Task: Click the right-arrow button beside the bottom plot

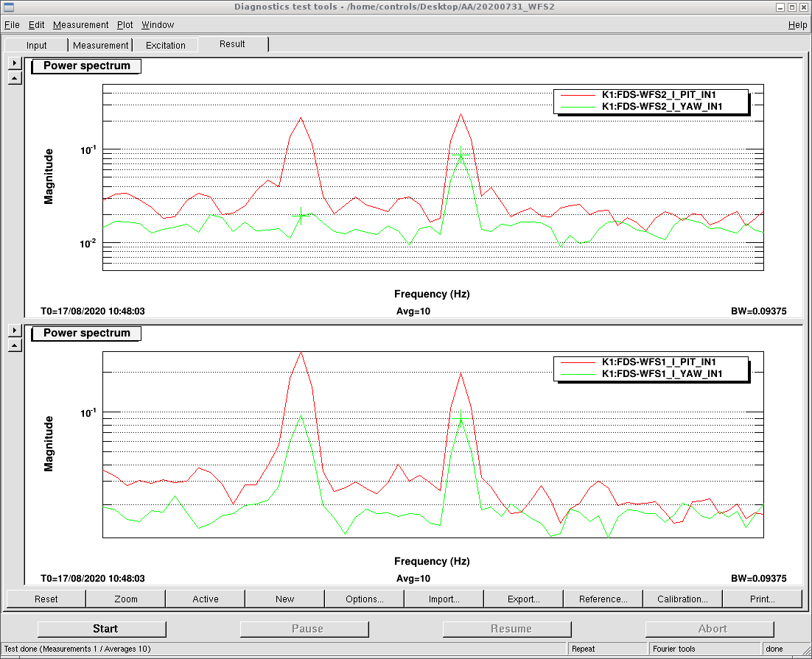Action: tap(15, 331)
